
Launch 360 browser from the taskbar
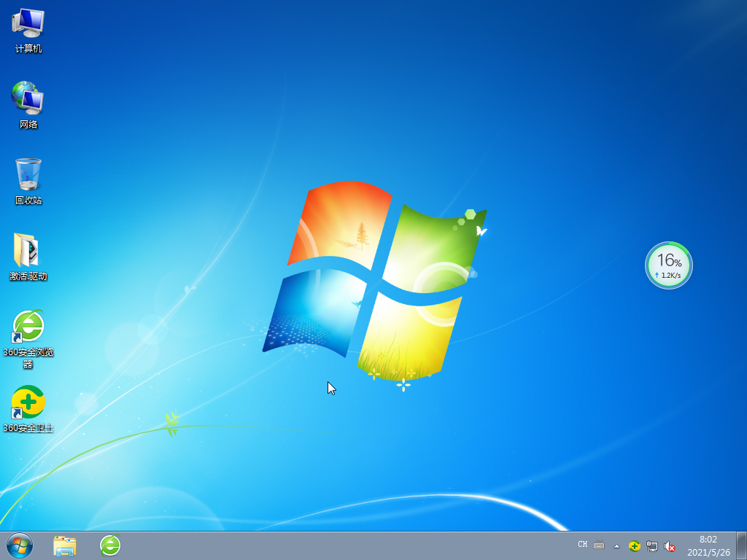109,545
